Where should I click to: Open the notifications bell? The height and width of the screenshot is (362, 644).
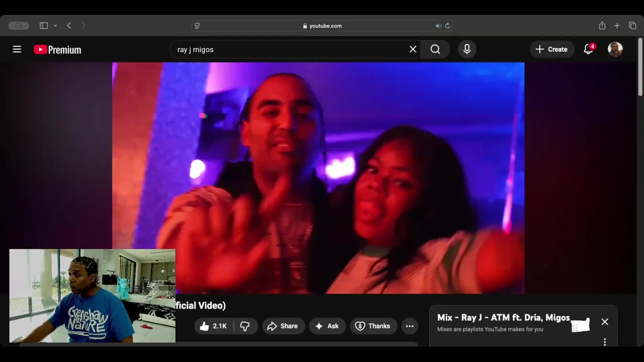[x=588, y=49]
